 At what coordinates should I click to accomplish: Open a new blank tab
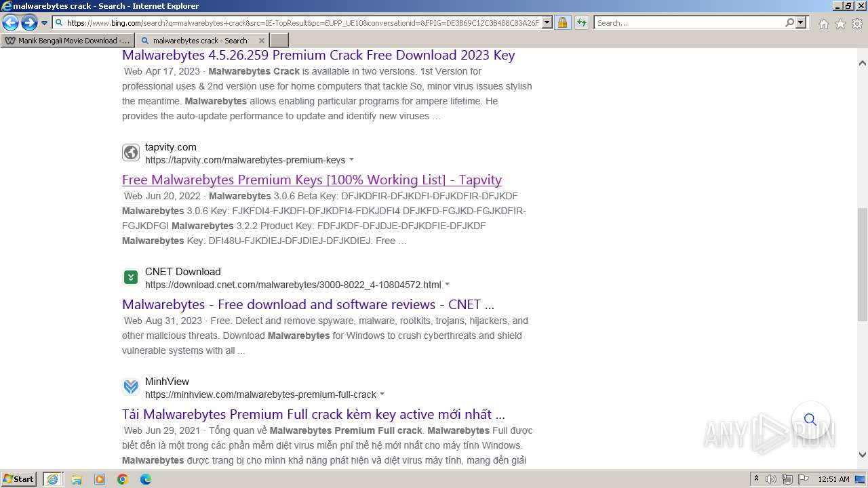(x=279, y=41)
